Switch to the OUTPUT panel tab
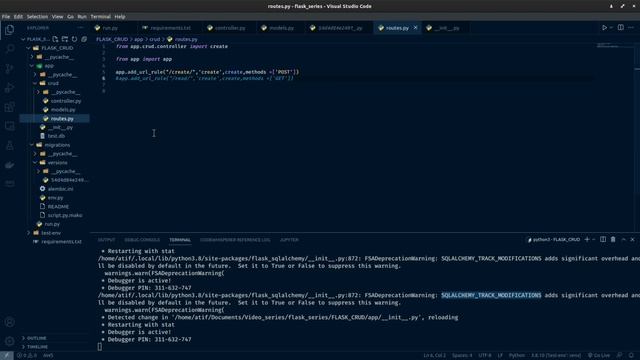Image resolution: width=640 pixels, height=360 pixels. point(107,240)
